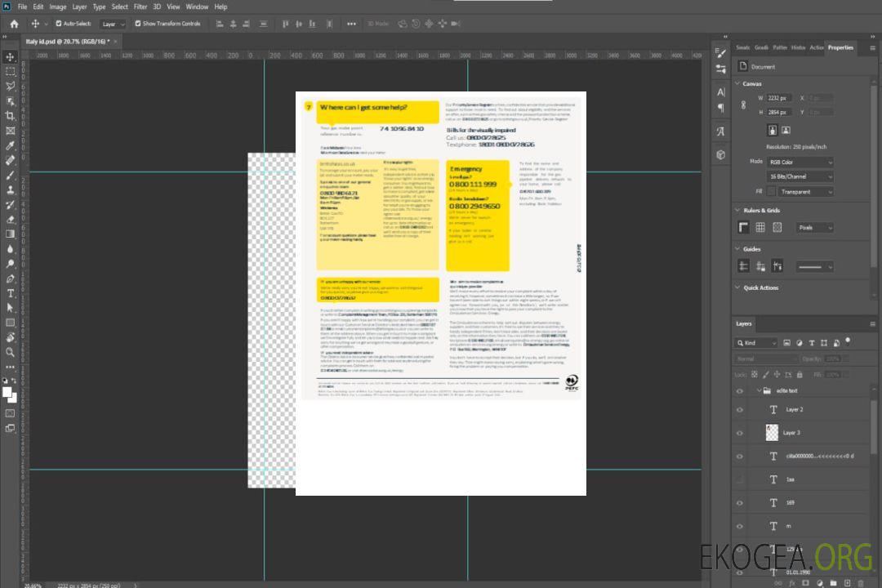Collapse the Canvas section
This screenshot has width=882, height=588.
(737, 83)
